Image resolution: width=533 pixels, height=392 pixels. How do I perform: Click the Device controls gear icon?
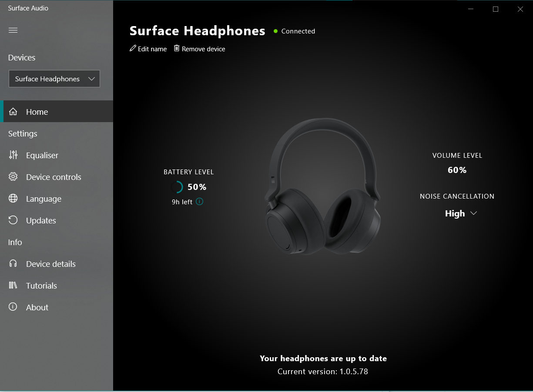coord(13,177)
